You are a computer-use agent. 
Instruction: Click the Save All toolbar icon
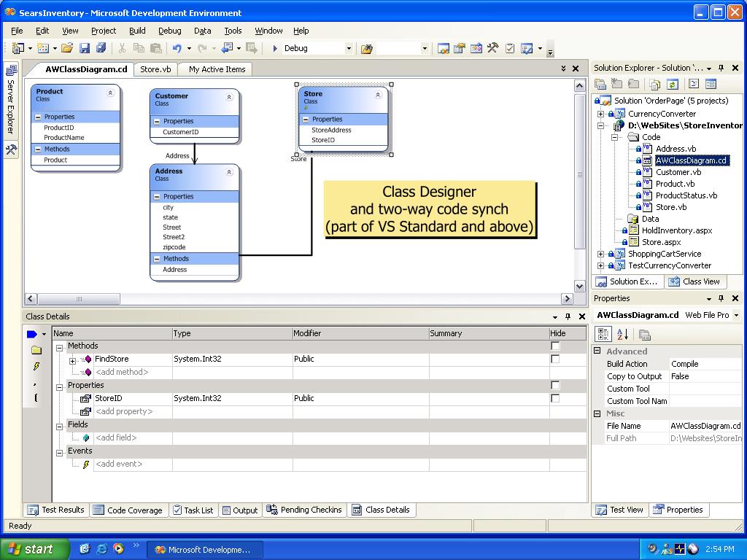[101, 48]
